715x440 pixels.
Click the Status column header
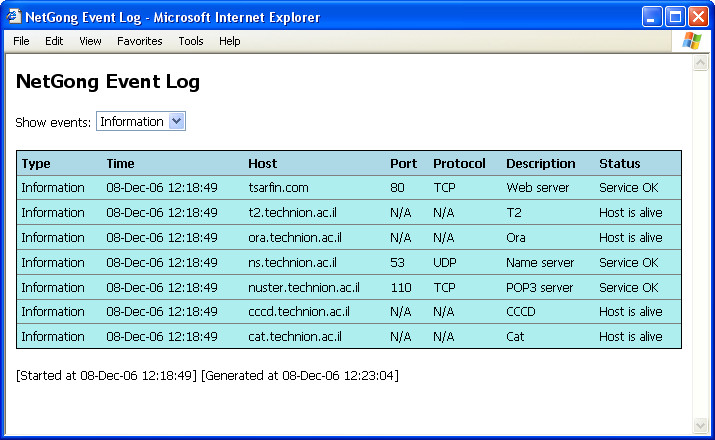[x=620, y=164]
